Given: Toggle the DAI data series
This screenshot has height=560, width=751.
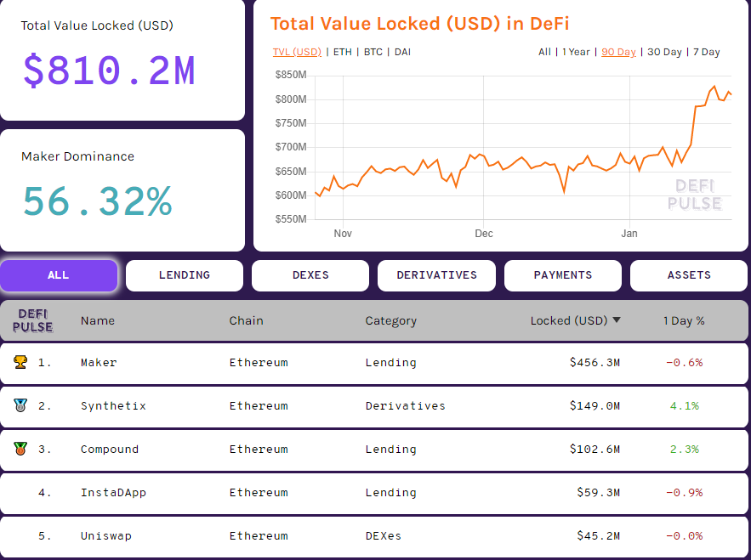Looking at the screenshot, I should point(402,52).
